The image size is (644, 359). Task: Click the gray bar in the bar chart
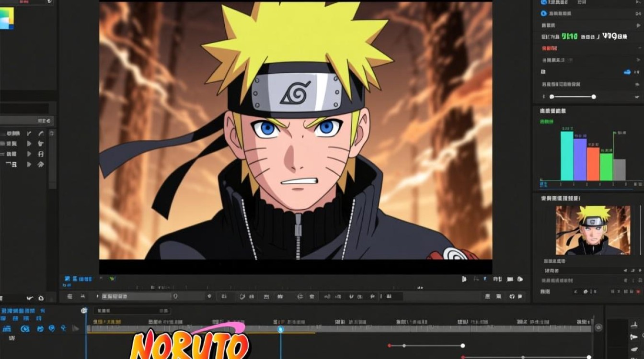620,170
